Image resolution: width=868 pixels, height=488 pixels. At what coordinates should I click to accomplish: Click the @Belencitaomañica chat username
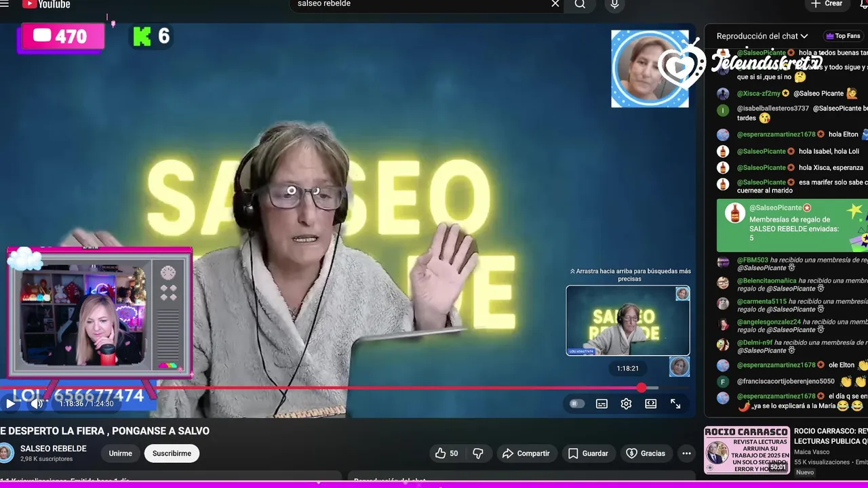pos(766,281)
